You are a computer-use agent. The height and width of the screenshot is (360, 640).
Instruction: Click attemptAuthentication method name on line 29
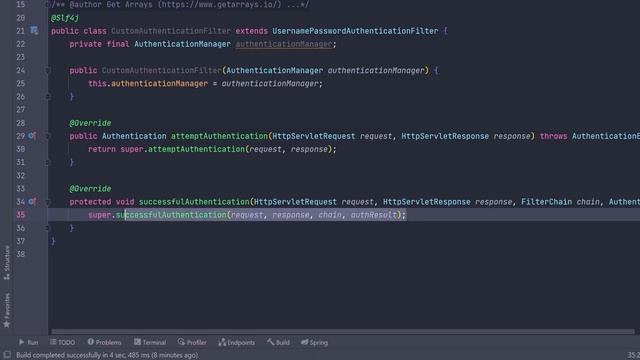coord(219,136)
